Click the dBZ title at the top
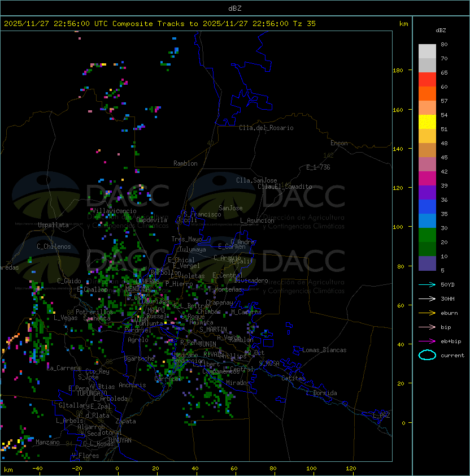This screenshot has height=476, width=470. [x=235, y=8]
